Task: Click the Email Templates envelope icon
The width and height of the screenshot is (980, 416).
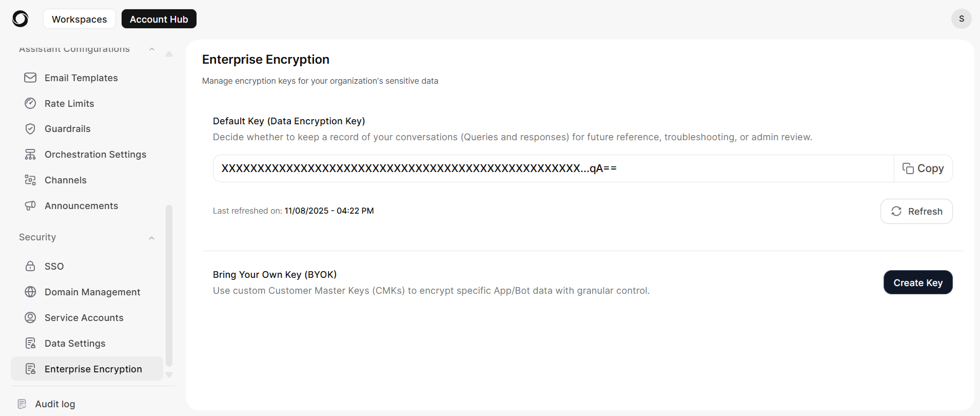Action: 30,78
